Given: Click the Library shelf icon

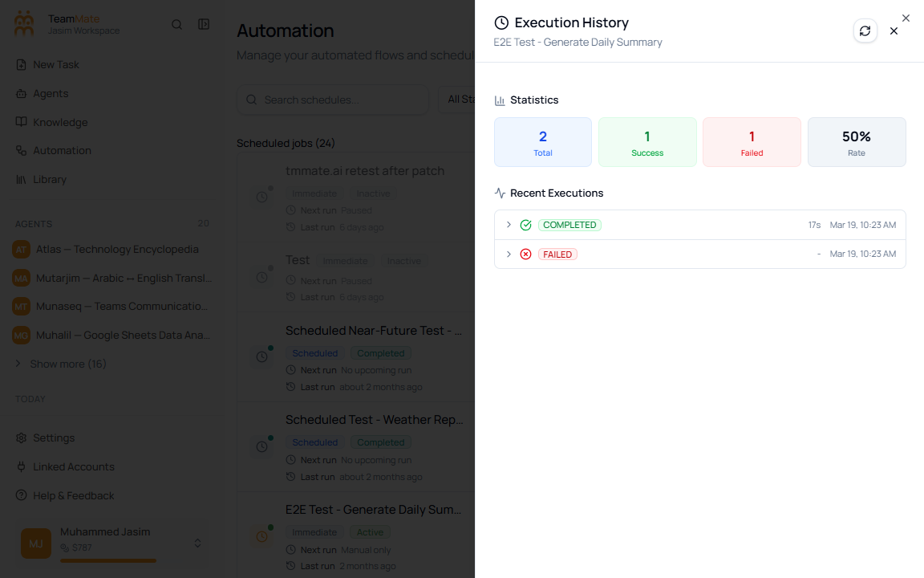Looking at the screenshot, I should (x=21, y=179).
